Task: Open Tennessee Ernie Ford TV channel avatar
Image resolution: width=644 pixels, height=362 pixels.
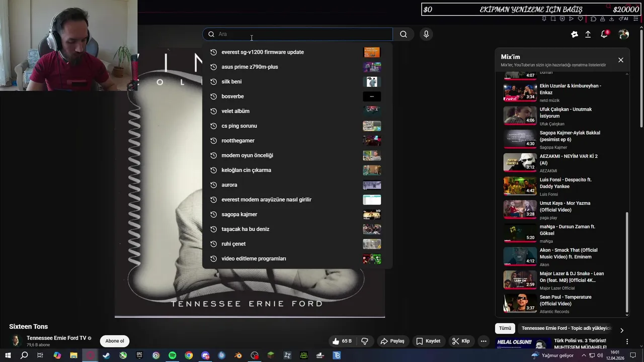Action: coord(16,341)
